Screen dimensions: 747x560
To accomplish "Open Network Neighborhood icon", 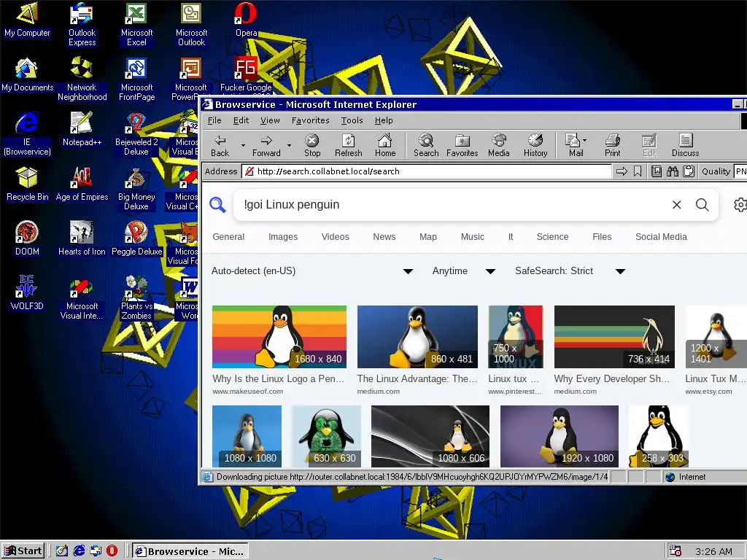I will [x=82, y=79].
